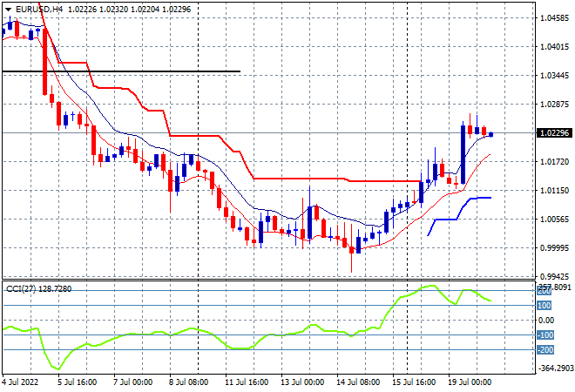Image resolution: width=575 pixels, height=392 pixels.
Task: Select the thick blue stepped indicator line
Action: [x=445, y=220]
